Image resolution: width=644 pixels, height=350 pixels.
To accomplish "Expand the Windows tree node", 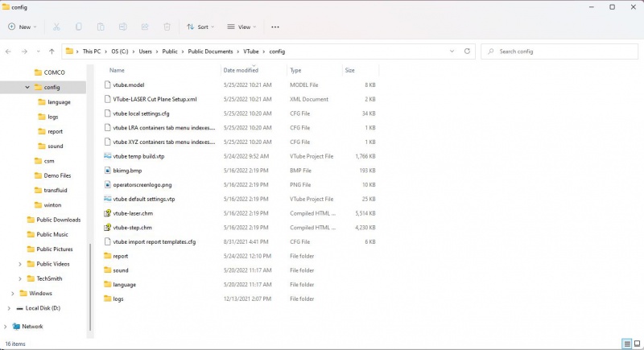I will (12, 294).
